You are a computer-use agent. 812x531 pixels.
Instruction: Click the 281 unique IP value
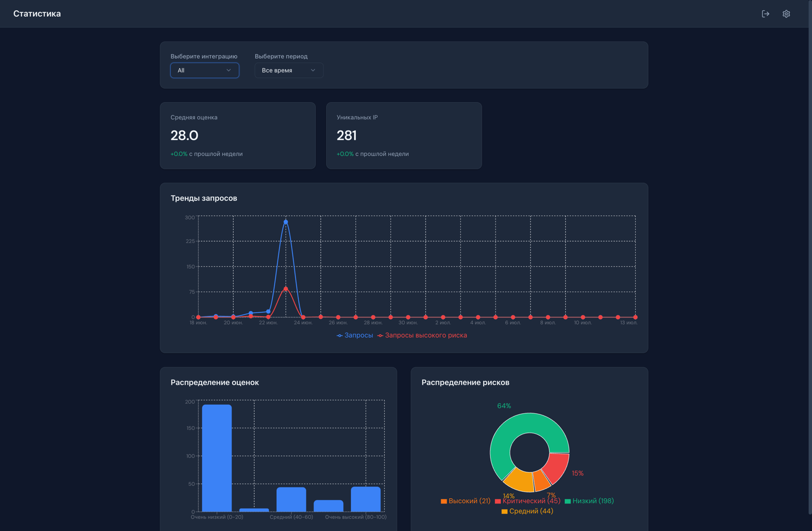coord(347,135)
